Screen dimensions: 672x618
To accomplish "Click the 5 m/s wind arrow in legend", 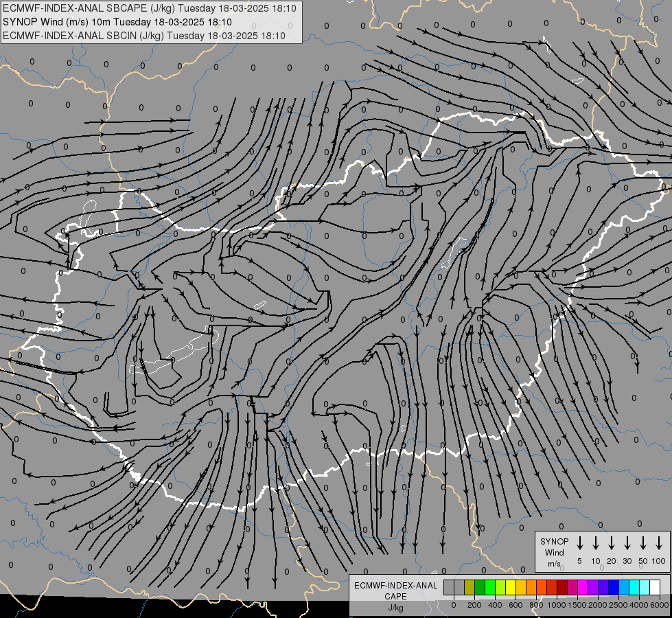I will tap(579, 542).
